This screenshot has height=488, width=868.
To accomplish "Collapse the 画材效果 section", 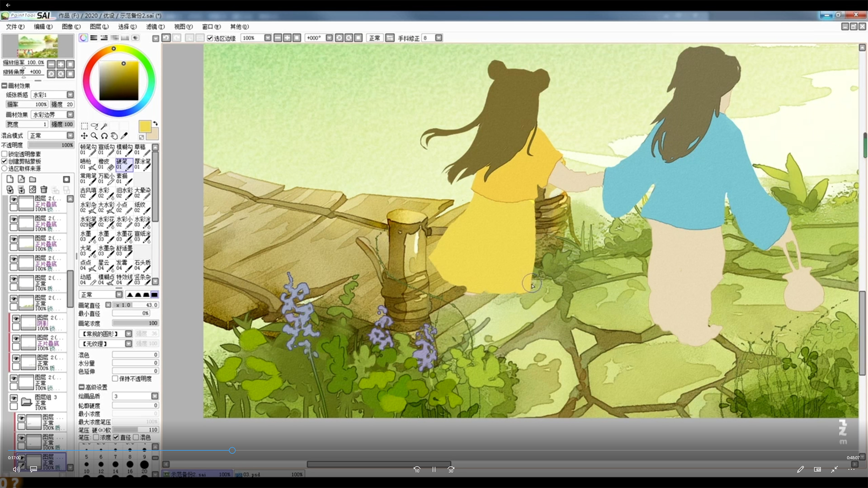I will 4,86.
